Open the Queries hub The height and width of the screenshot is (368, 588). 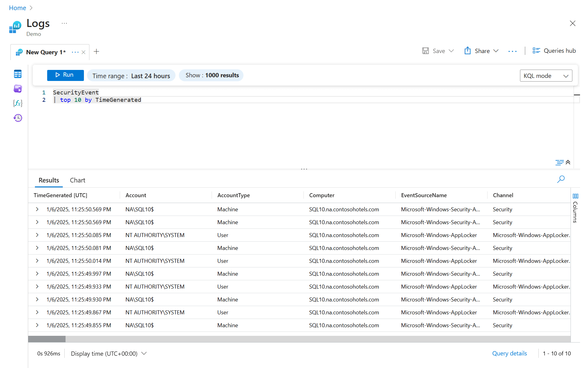[554, 51]
